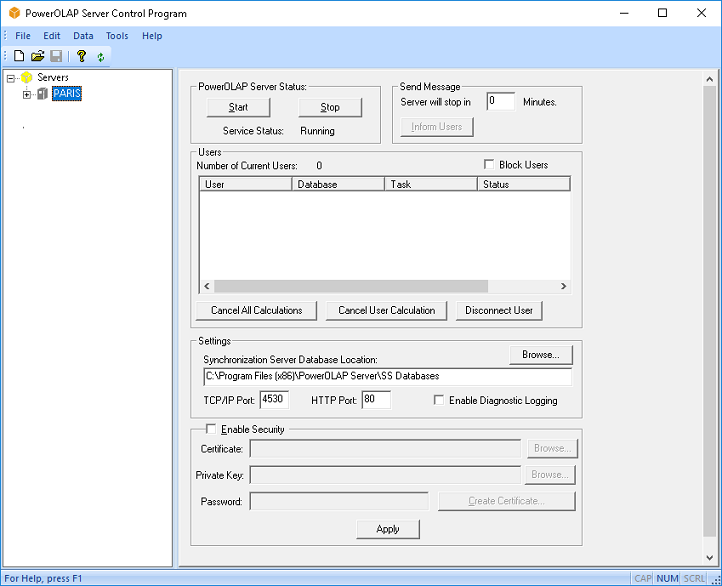Open the Help menu
The height and width of the screenshot is (586, 722).
[x=152, y=36]
